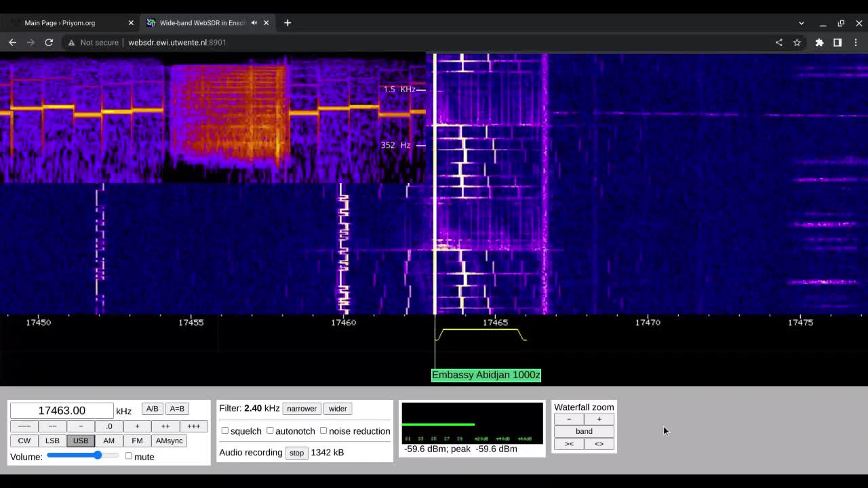Image resolution: width=868 pixels, height=488 pixels.
Task: Mute the WebSDR tab audio icon
Action: pos(254,22)
